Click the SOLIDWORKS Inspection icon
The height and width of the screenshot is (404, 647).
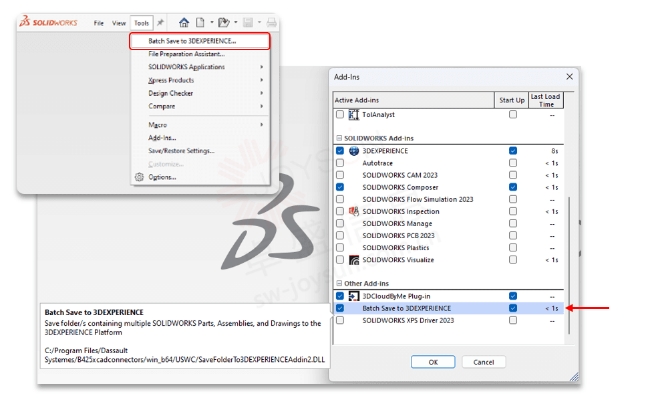[354, 211]
